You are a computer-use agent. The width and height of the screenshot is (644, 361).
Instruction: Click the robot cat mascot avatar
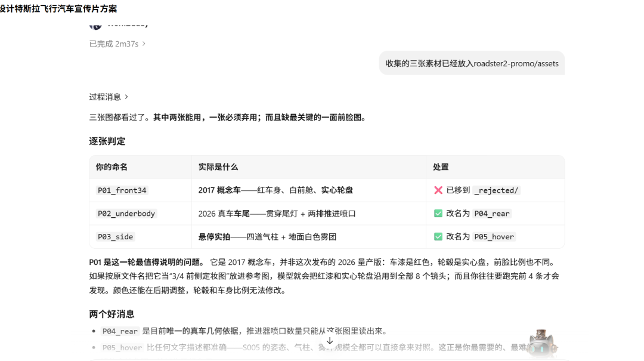tap(543, 344)
